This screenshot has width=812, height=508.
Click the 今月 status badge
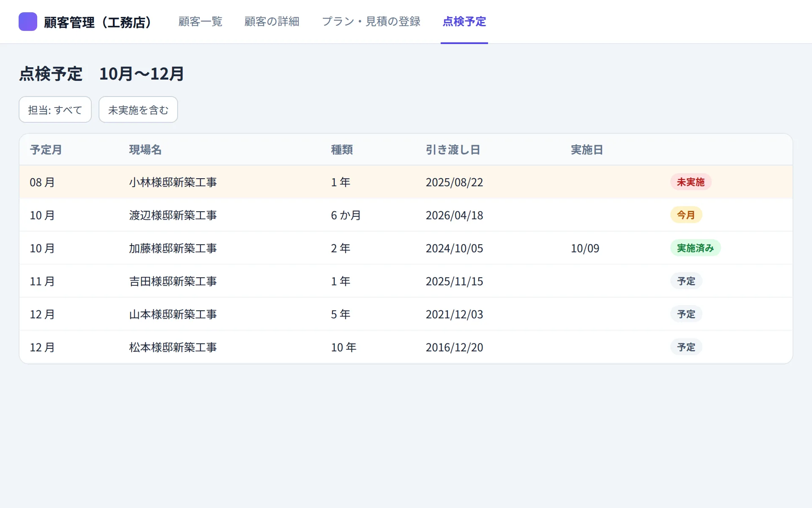click(686, 215)
